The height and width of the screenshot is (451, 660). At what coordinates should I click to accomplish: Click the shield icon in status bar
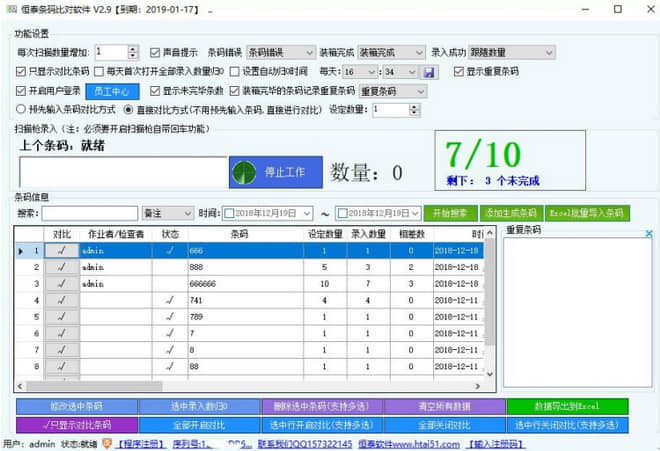coord(107,443)
